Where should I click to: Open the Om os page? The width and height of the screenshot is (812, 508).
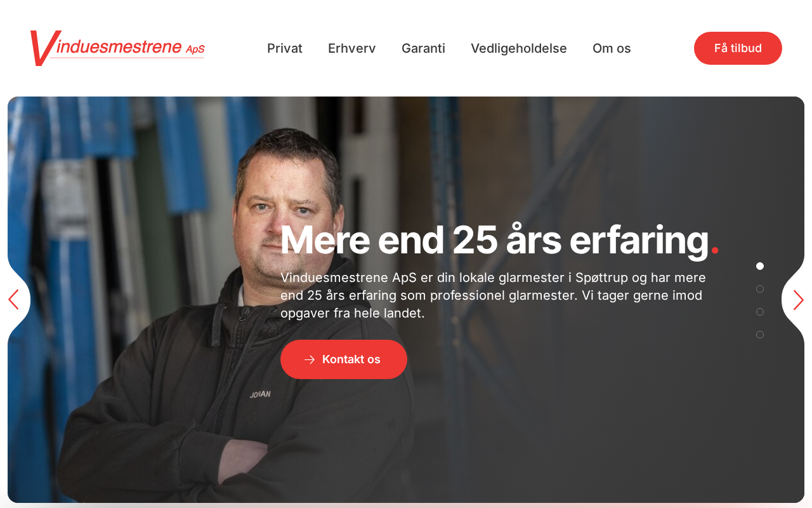[612, 48]
